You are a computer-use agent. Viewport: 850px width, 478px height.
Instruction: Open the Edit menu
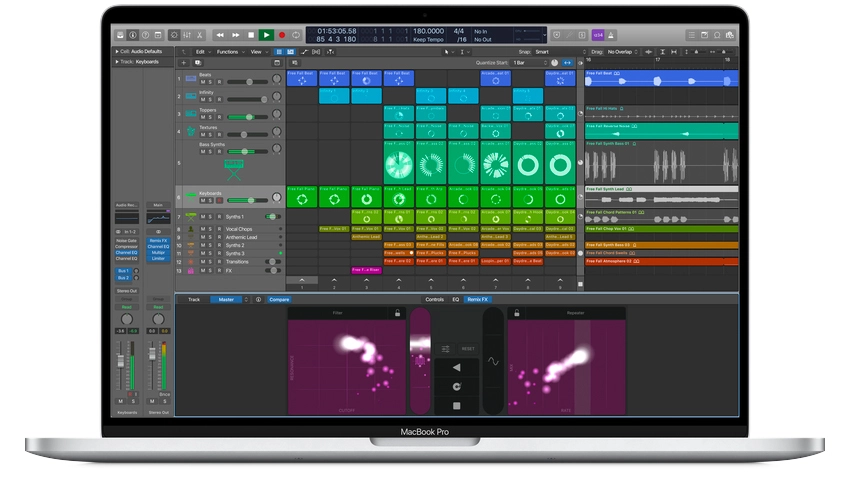tap(203, 52)
